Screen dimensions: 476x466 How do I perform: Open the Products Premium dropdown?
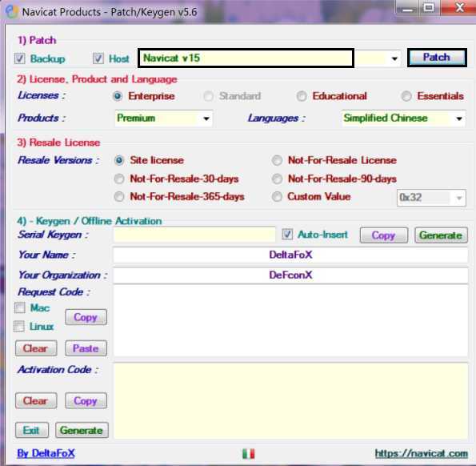click(164, 119)
